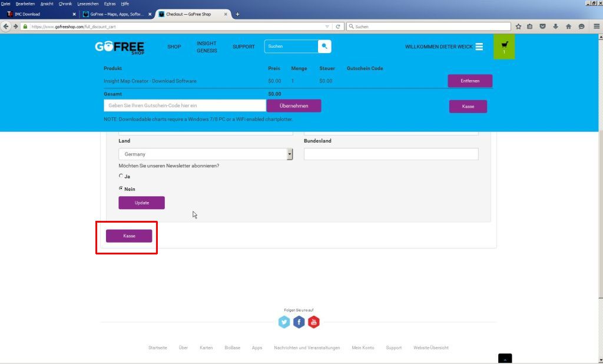Select the 'Nein' newsletter radio button

(x=121, y=188)
